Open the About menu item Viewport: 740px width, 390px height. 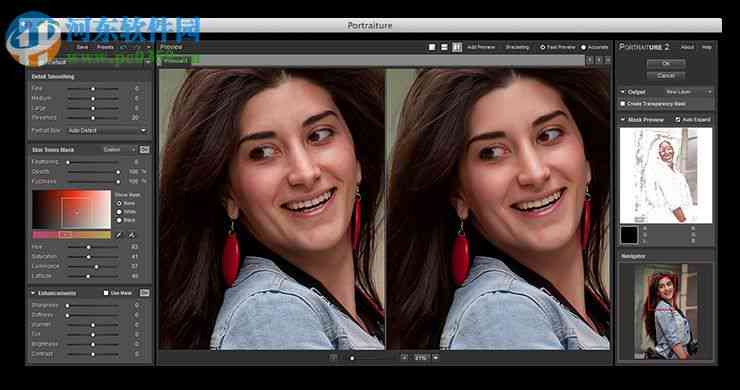(687, 47)
